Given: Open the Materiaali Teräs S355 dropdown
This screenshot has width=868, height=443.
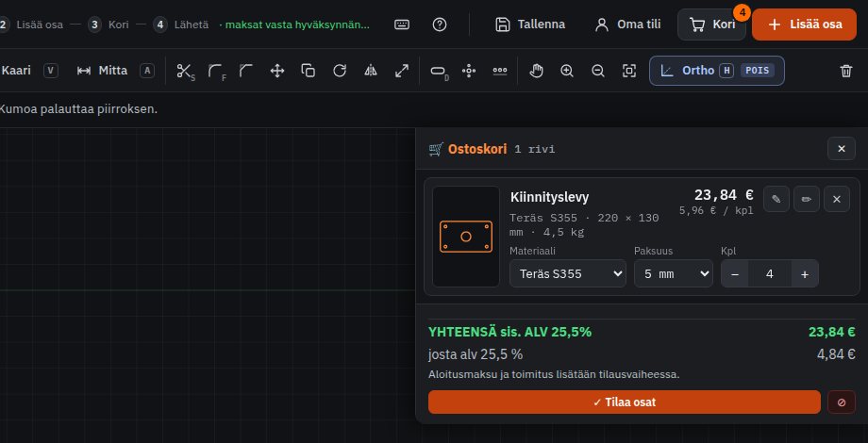Looking at the screenshot, I should (568, 273).
